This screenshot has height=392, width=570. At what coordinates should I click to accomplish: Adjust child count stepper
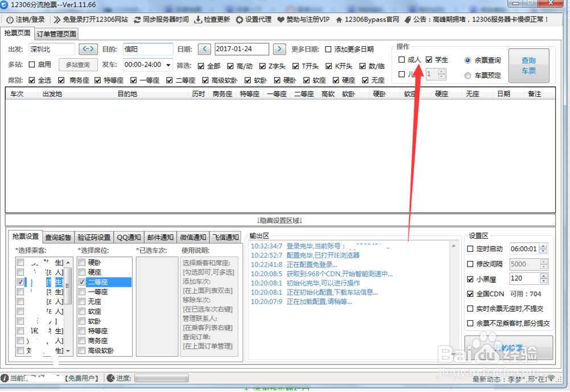(x=441, y=74)
